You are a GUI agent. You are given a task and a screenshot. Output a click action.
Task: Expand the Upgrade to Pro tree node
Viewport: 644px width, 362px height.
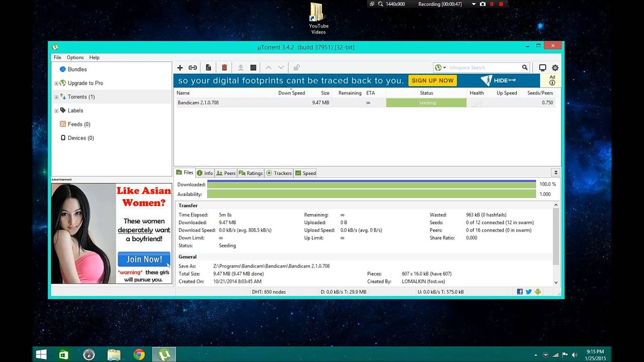56,83
